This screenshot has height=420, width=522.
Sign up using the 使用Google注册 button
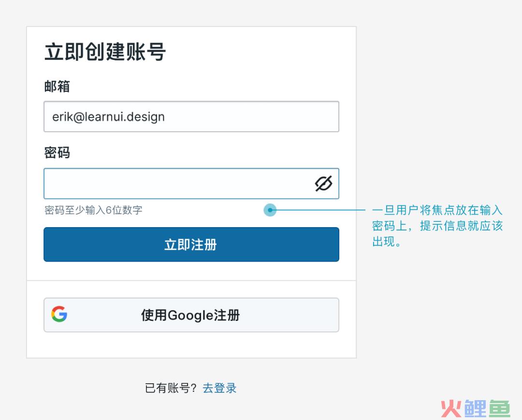[191, 315]
